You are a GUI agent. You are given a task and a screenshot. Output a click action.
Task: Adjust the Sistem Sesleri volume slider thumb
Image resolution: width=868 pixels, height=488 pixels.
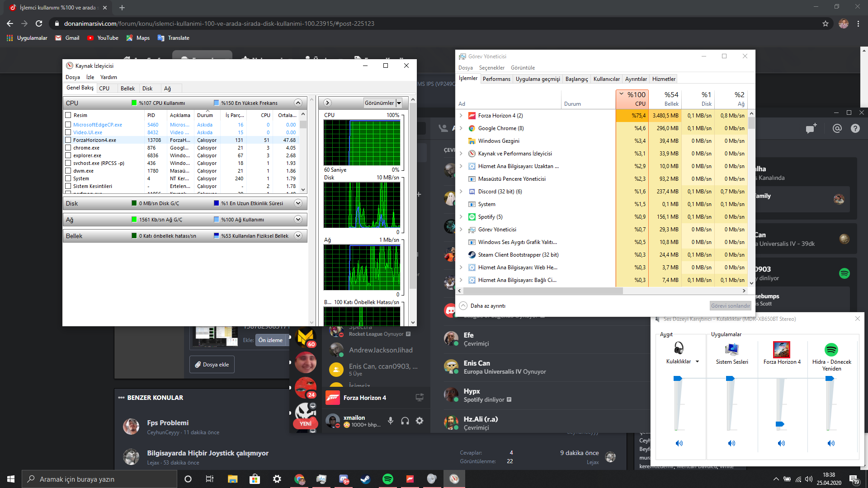coord(730,379)
